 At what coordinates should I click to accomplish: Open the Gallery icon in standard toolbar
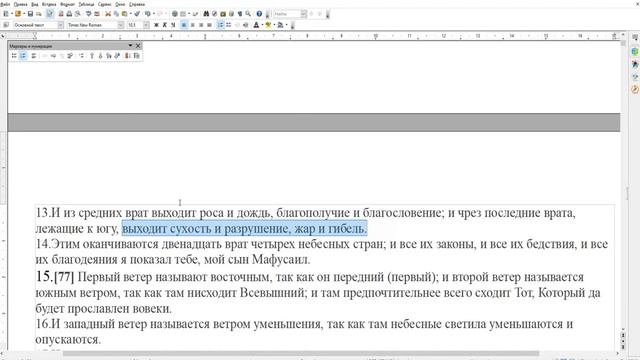[223, 14]
